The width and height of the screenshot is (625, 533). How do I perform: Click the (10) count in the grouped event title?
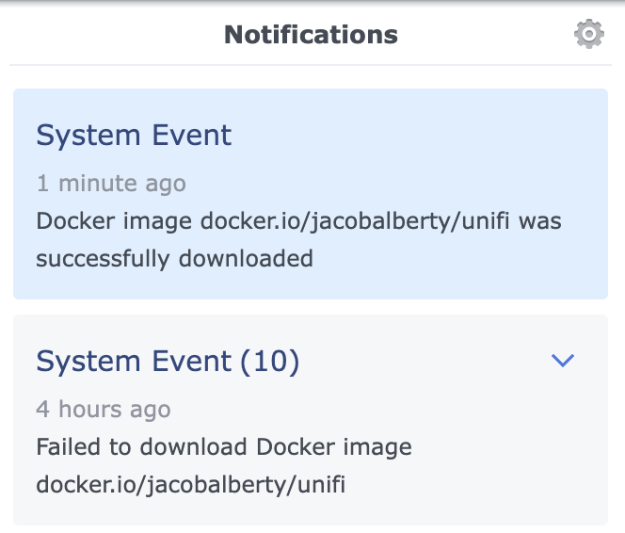coord(270,361)
